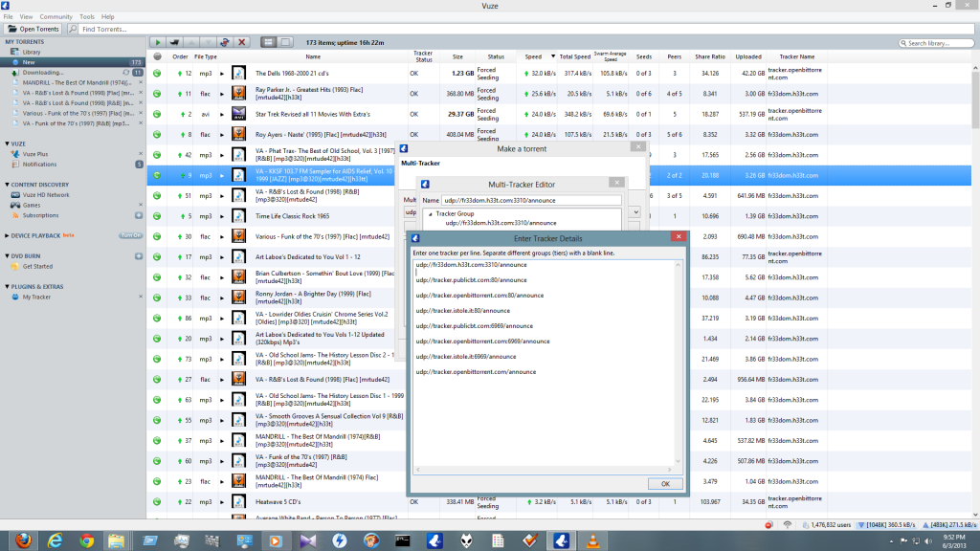Add a new subscription with plus icon
This screenshot has width=980, height=551.
pyautogui.click(x=139, y=215)
